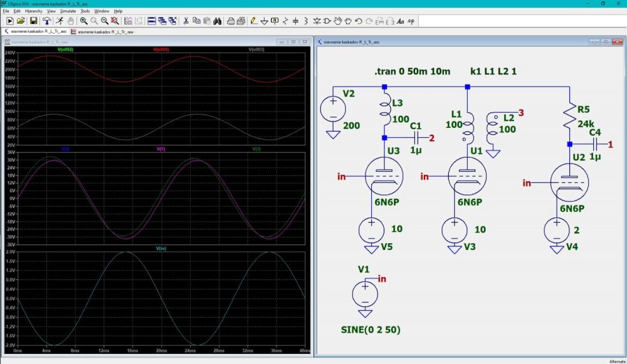Screen dimensions: 627x364
Task: Open the Simulate menu
Action: tap(68, 11)
